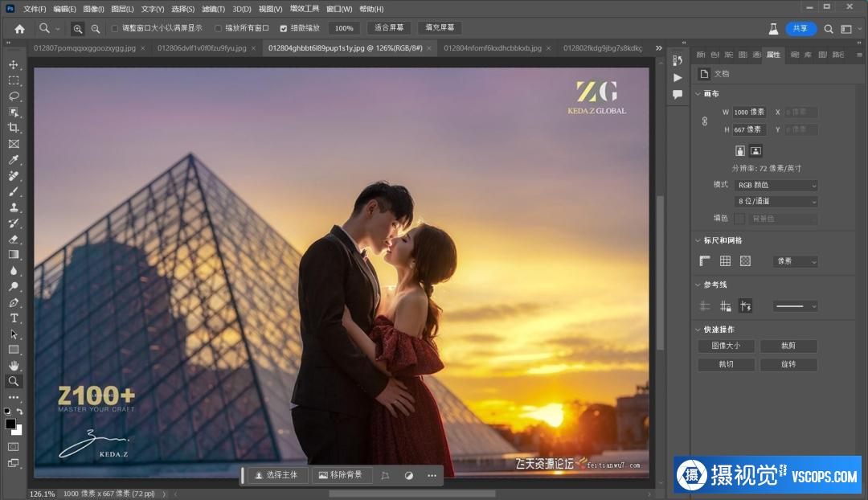Open ruler units 像素 dropdown
Viewport: 868px width, 500px height.
click(x=796, y=260)
